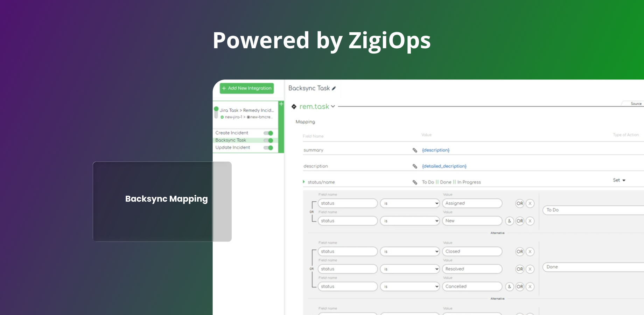Click the pencil edit icon beside Backsync Task title

335,88
